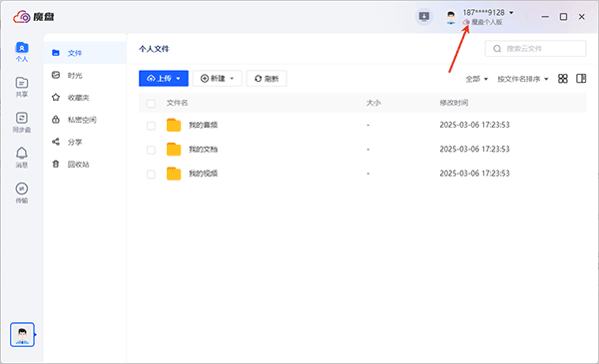Click the 搜索云文件 search field
The width and height of the screenshot is (599, 364).
[x=535, y=49]
